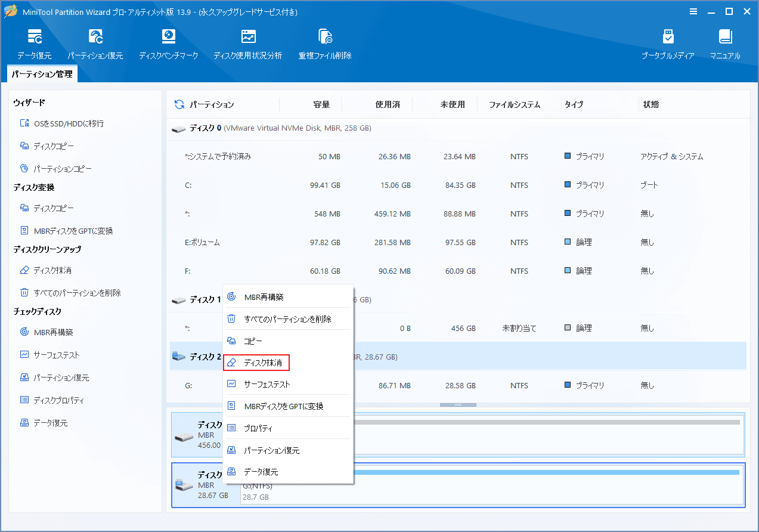Click パーティション復元 in the sidebar
The height and width of the screenshot is (532, 759).
pos(55,378)
